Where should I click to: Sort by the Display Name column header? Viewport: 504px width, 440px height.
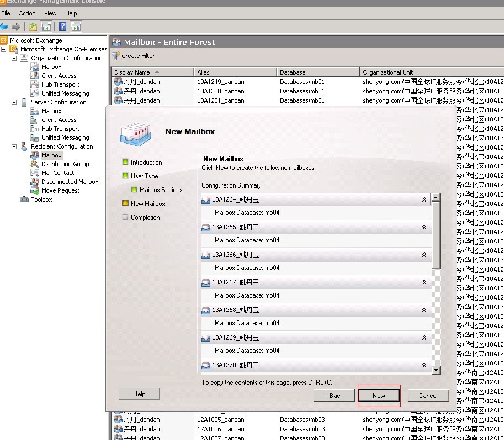[152, 72]
